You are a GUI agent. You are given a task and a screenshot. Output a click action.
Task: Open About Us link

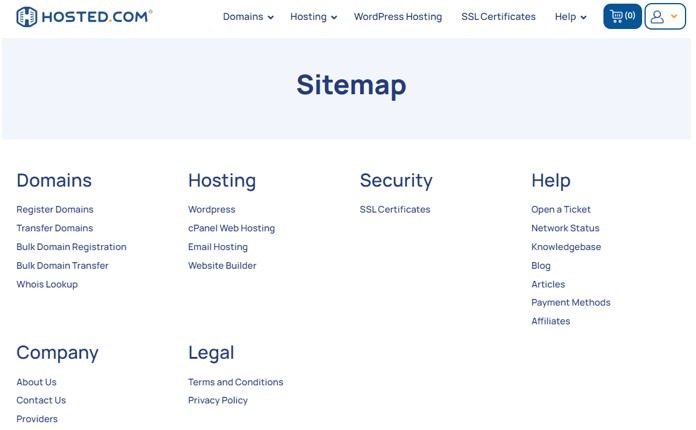[x=36, y=382]
